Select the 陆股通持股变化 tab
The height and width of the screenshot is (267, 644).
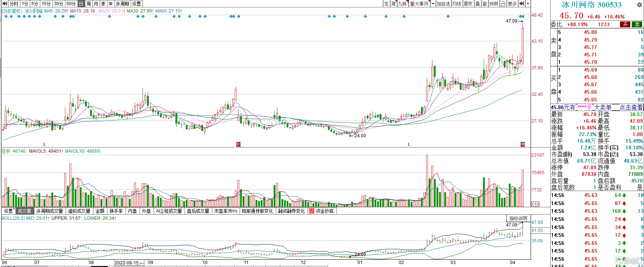[x=257, y=211]
